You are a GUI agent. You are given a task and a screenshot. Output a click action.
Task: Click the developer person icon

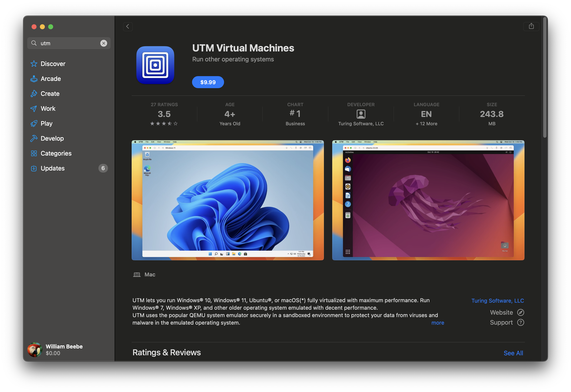click(x=361, y=114)
